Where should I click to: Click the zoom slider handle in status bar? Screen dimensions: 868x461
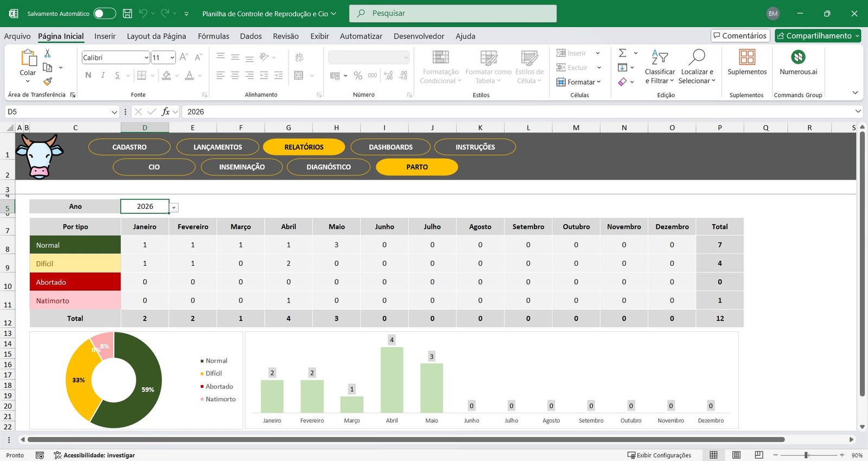point(807,455)
